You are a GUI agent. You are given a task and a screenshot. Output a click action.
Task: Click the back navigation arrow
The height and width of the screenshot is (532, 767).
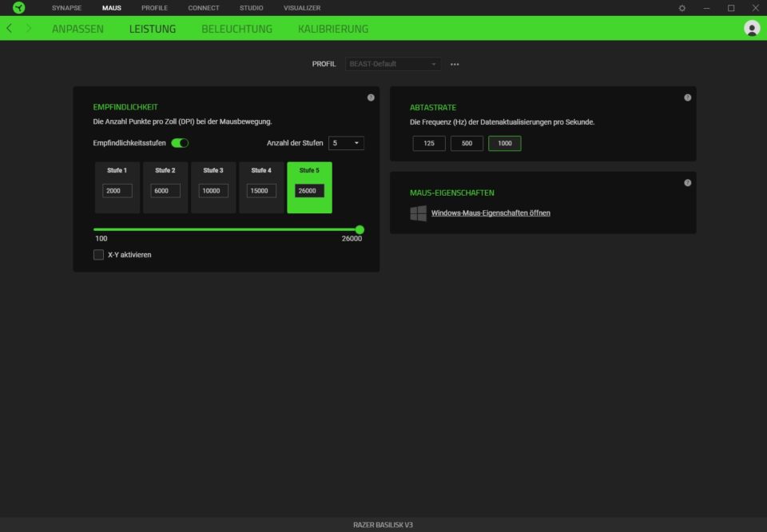pyautogui.click(x=9, y=28)
